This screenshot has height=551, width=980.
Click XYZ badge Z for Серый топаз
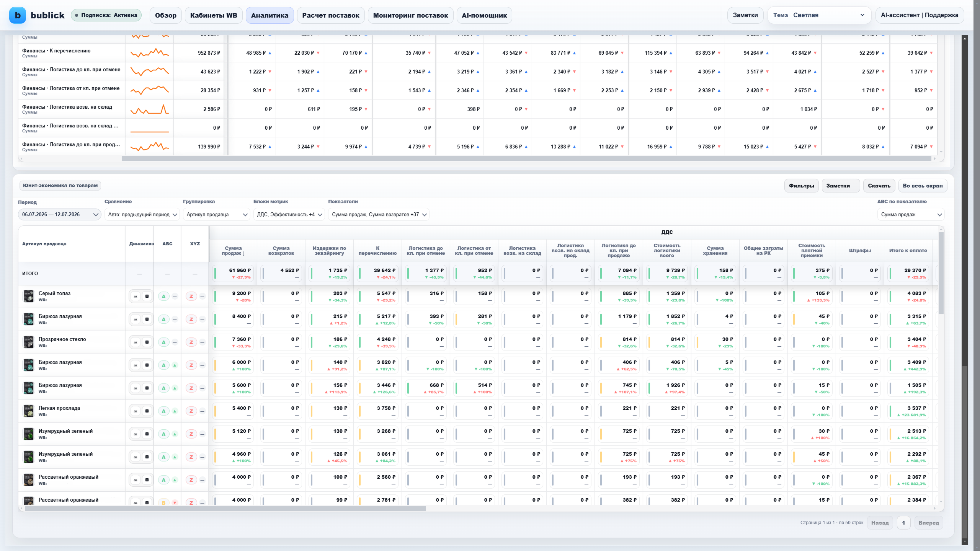(x=191, y=297)
